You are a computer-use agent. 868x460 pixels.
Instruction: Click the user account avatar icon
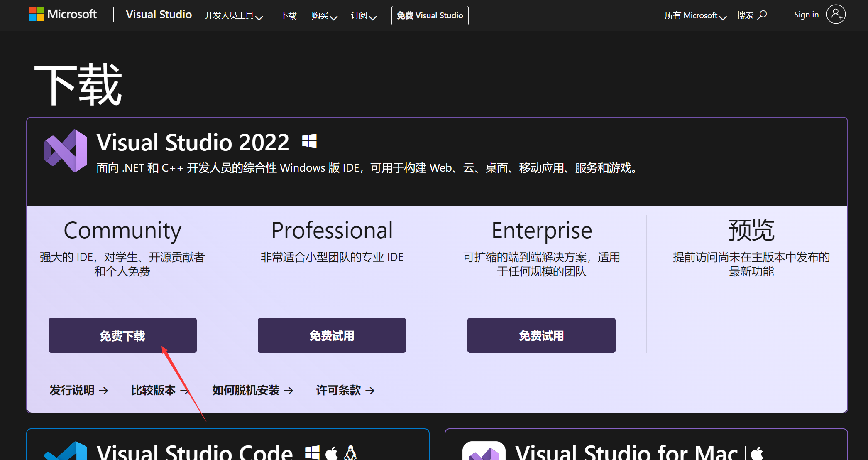tap(836, 15)
